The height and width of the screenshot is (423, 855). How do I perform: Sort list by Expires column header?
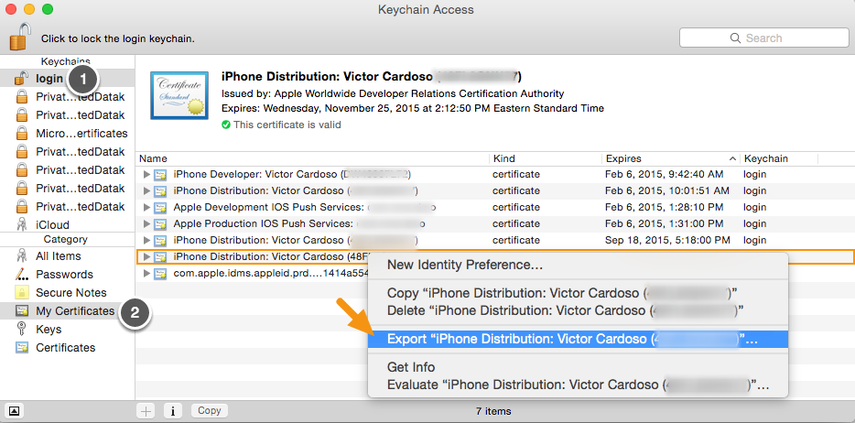coord(670,158)
